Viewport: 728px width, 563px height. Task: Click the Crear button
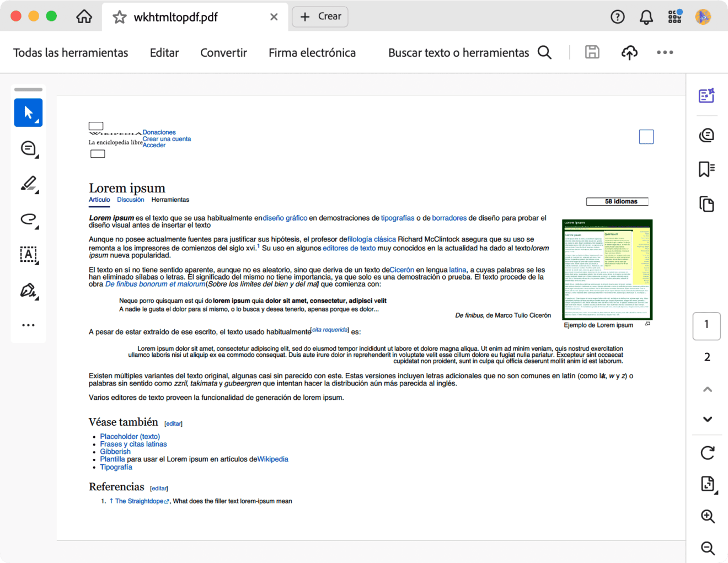[x=320, y=17]
